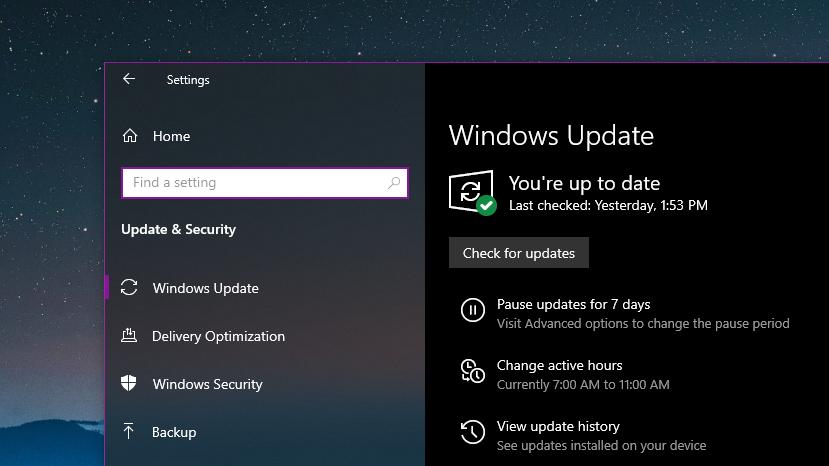The width and height of the screenshot is (829, 466).
Task: Click the magnifier search icon
Action: (x=394, y=183)
